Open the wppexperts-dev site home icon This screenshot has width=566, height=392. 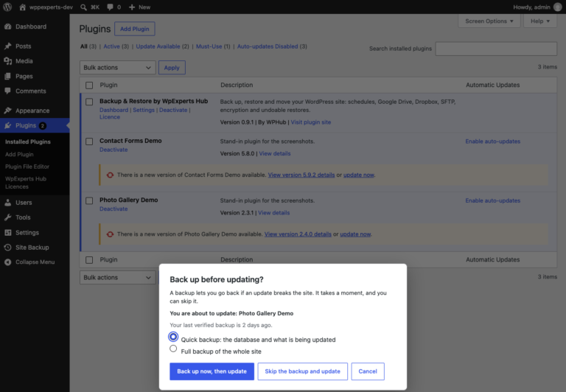tap(22, 7)
